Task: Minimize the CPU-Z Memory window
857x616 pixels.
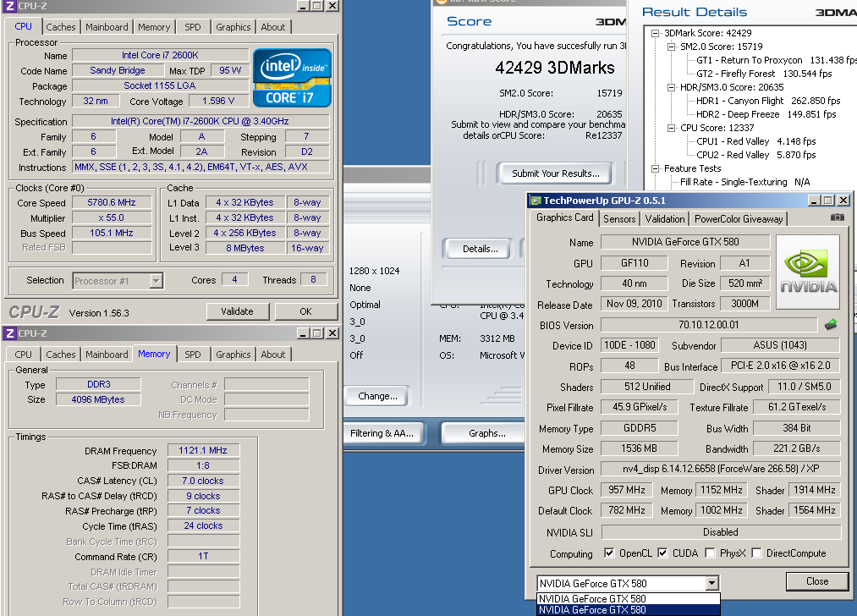Action: coord(303,333)
